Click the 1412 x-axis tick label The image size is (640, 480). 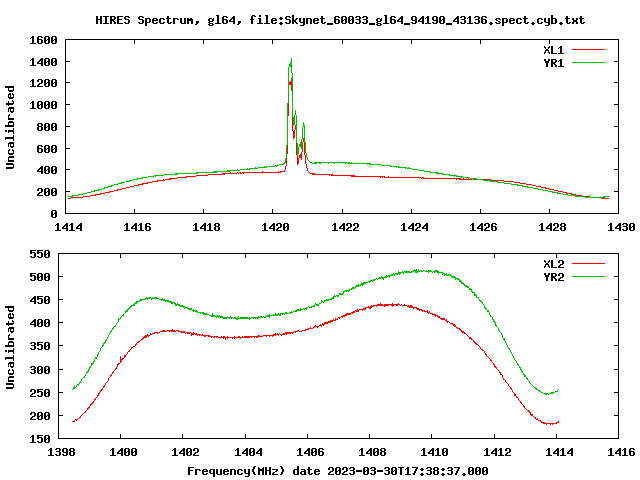497,452
